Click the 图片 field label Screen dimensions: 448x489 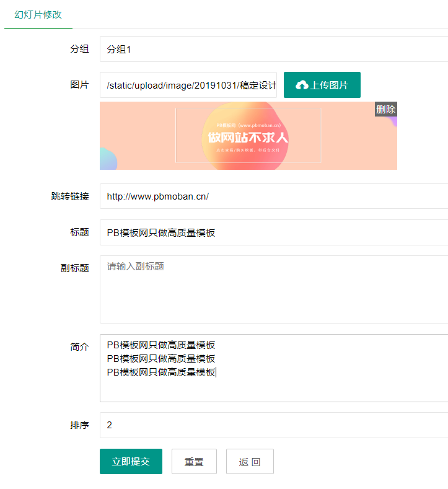79,85
